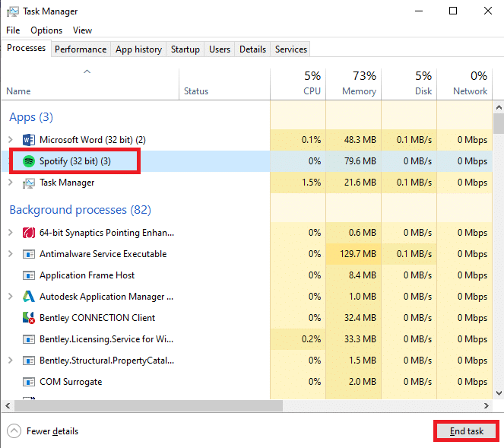
Task: Sort by the Status column header
Action: point(224,84)
